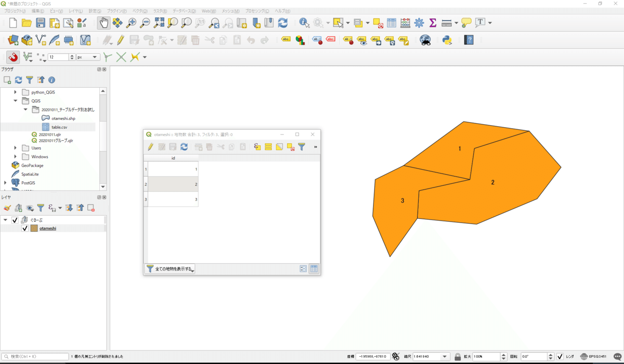Click the Layer Labeling Options abc icon
This screenshot has height=364, width=624.
[286, 40]
